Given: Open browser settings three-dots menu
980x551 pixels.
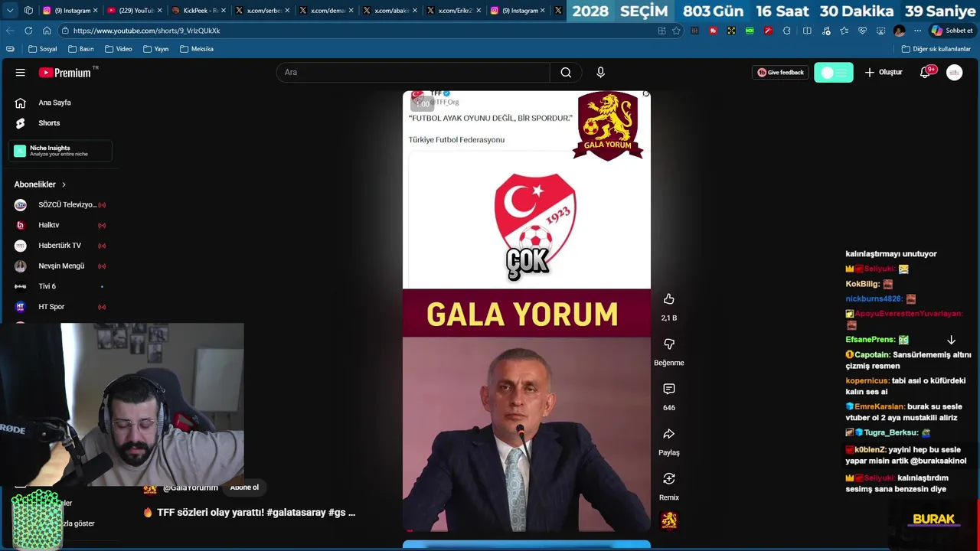Looking at the screenshot, I should tap(917, 31).
